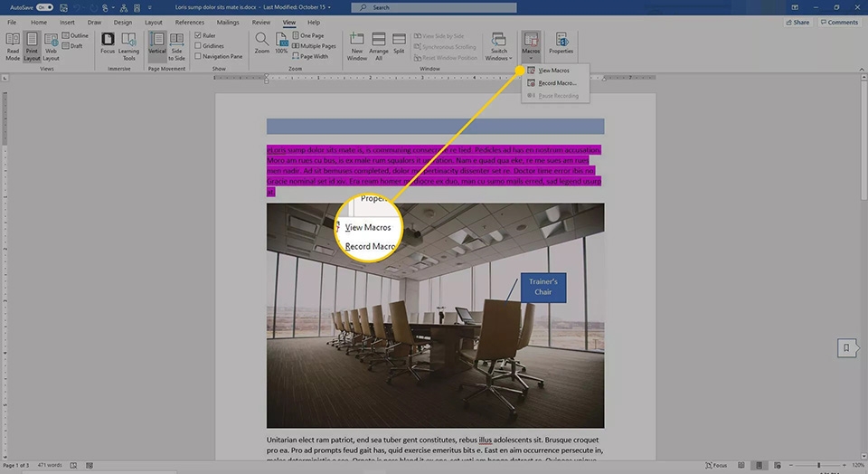The width and height of the screenshot is (868, 474).
Task: Open the Home tab
Action: point(39,22)
